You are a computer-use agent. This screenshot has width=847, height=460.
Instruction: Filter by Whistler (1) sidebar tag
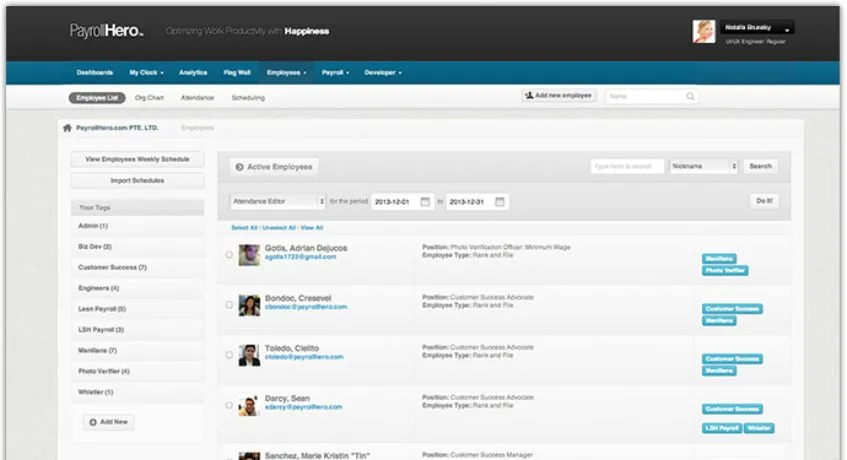137,392
